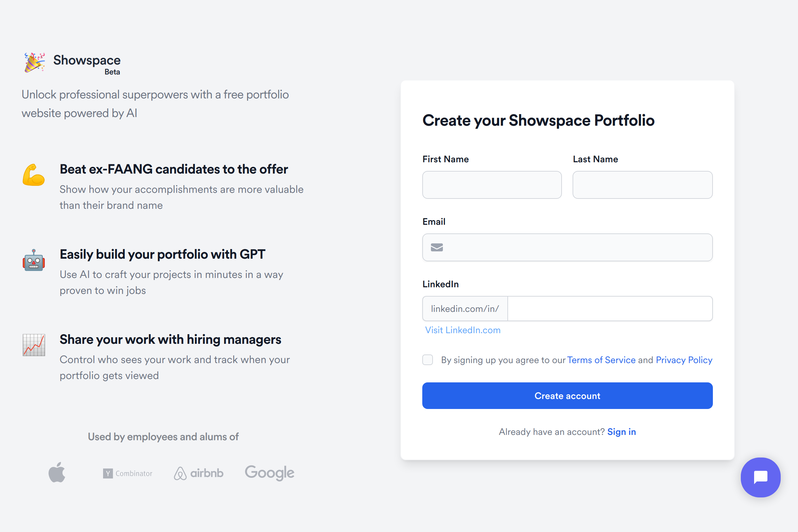The height and width of the screenshot is (532, 798).
Task: Check the terms agreement checkbox
Action: click(x=428, y=360)
